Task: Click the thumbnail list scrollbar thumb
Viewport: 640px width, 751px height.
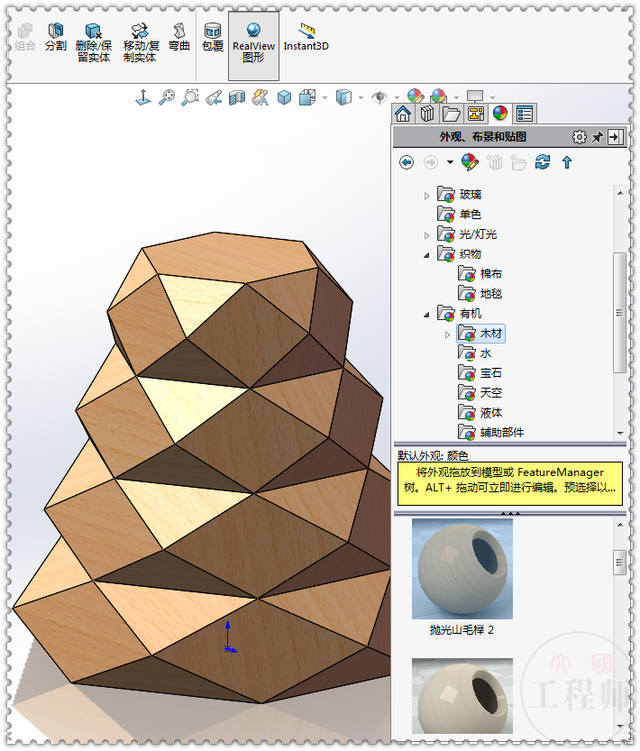Action: [619, 562]
